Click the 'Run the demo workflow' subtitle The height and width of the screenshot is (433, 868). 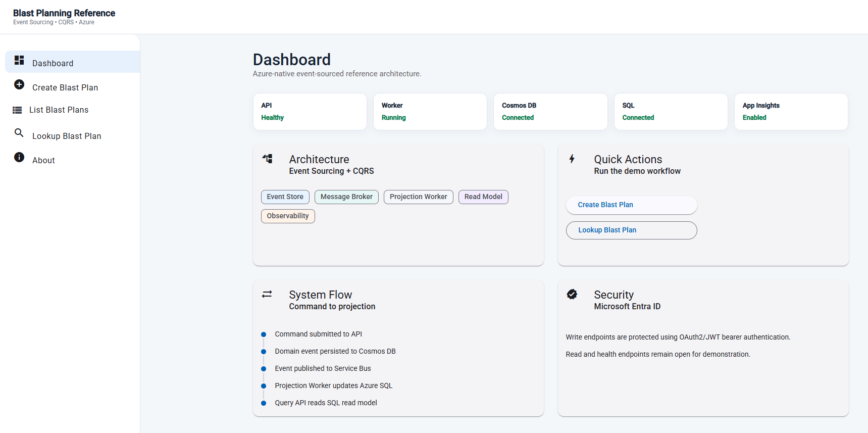[637, 171]
